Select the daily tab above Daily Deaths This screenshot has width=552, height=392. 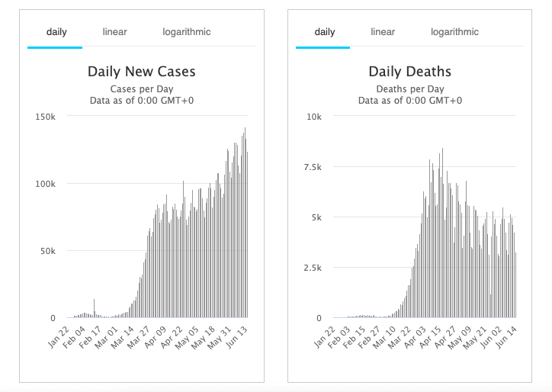click(325, 32)
